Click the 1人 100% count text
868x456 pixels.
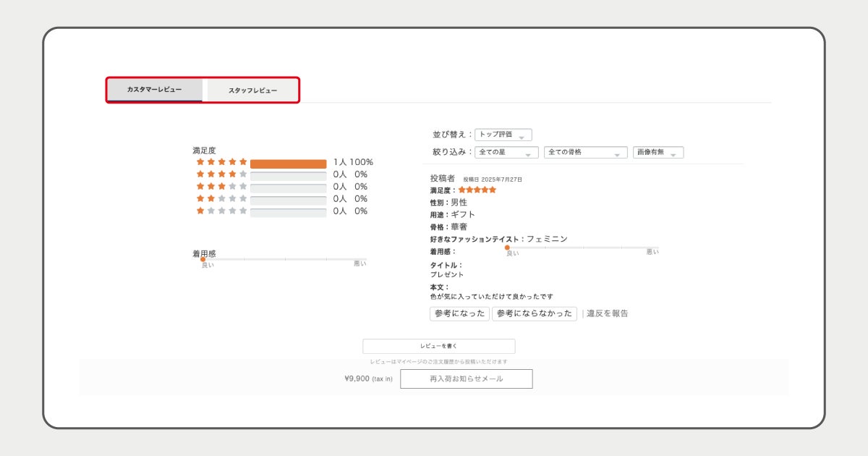[x=353, y=162]
